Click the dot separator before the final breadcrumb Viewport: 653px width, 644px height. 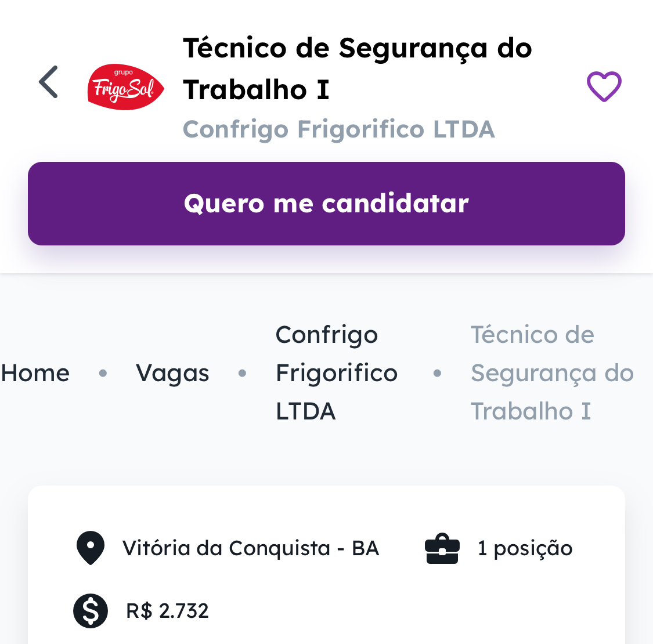(437, 373)
